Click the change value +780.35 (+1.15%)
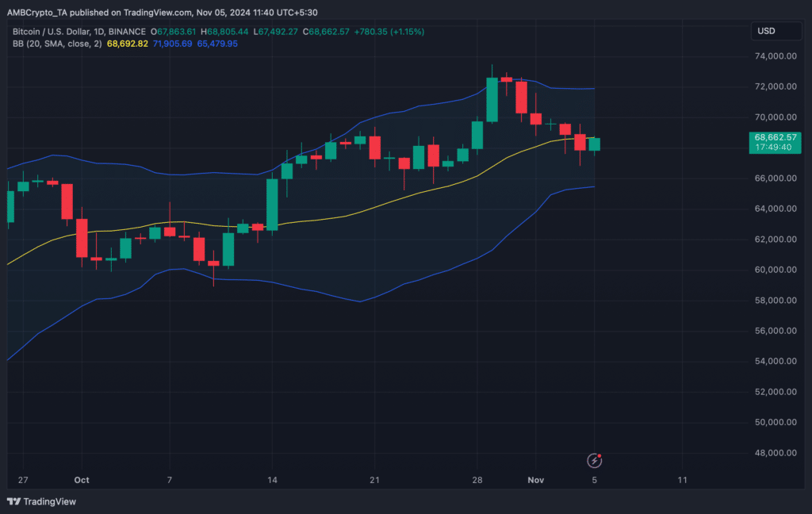Screen dimensions: 812x514 (389, 32)
